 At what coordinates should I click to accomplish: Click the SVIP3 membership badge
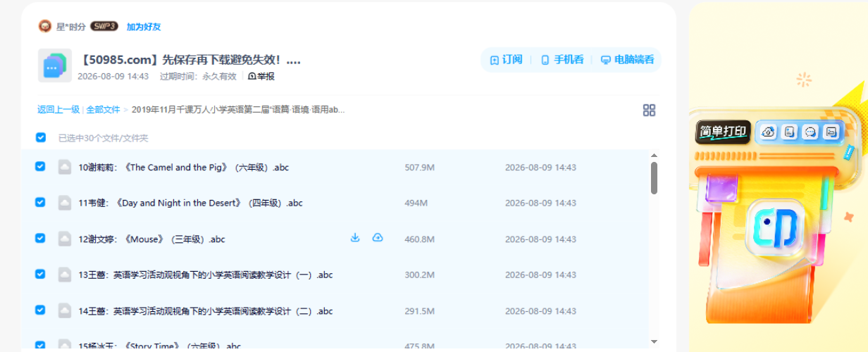pos(104,27)
